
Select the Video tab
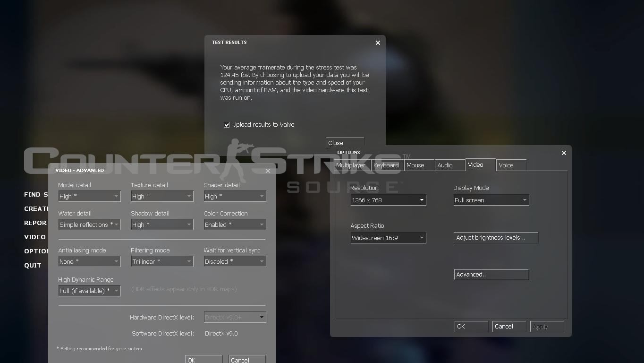(x=480, y=164)
